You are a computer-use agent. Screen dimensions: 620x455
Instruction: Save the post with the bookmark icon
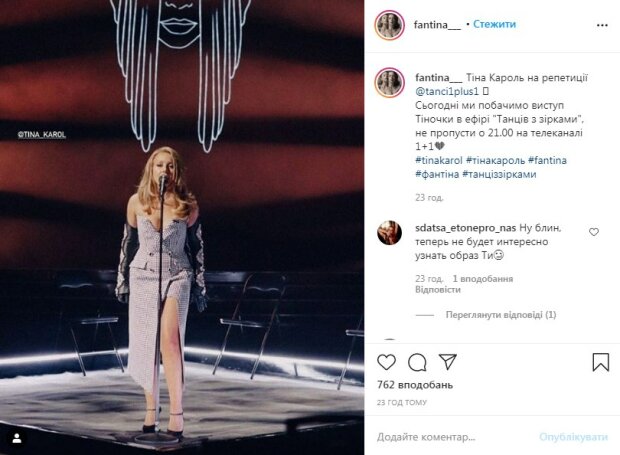pos(600,362)
